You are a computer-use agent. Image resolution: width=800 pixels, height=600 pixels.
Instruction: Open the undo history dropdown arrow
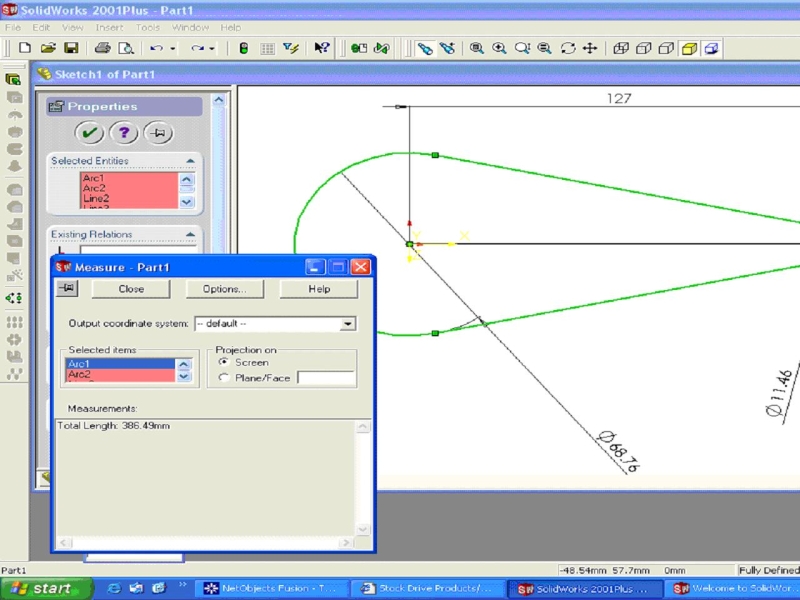pos(173,49)
